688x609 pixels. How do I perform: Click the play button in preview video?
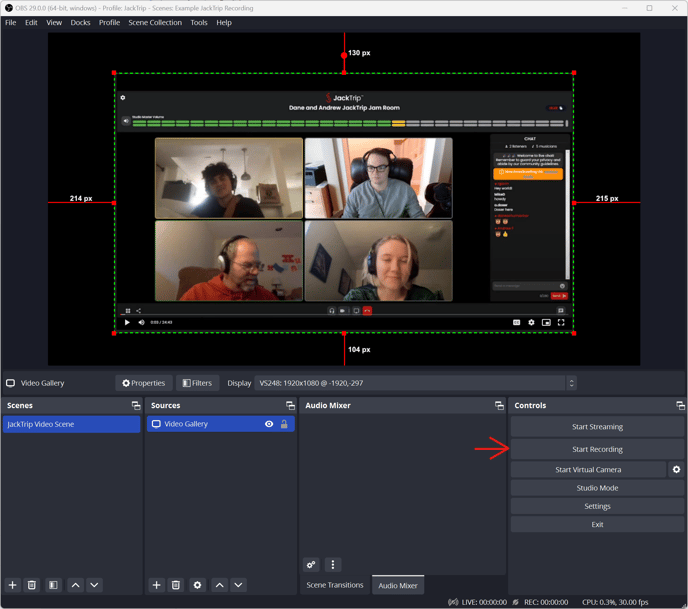click(x=127, y=322)
